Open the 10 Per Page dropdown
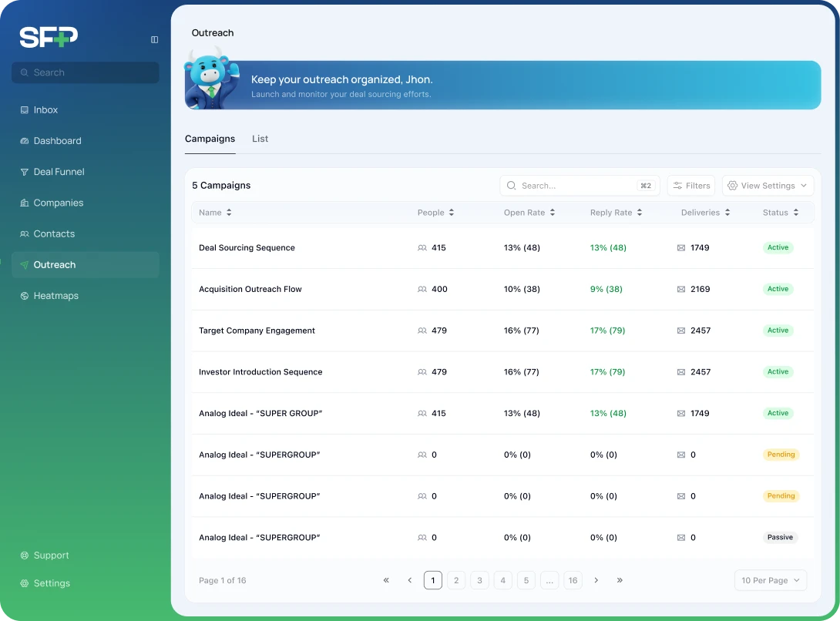This screenshot has height=621, width=840. (x=771, y=580)
